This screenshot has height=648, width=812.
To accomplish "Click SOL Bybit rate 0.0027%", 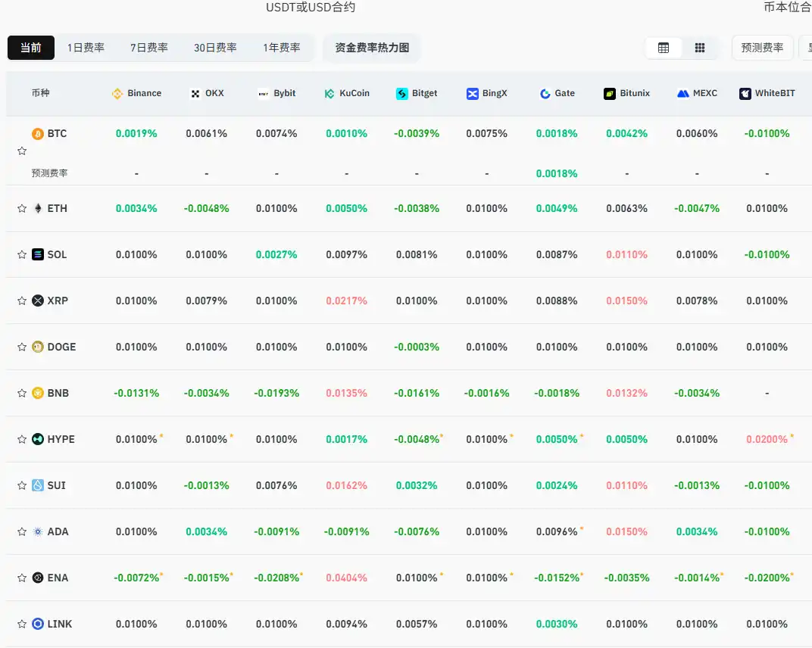I will 276,254.
